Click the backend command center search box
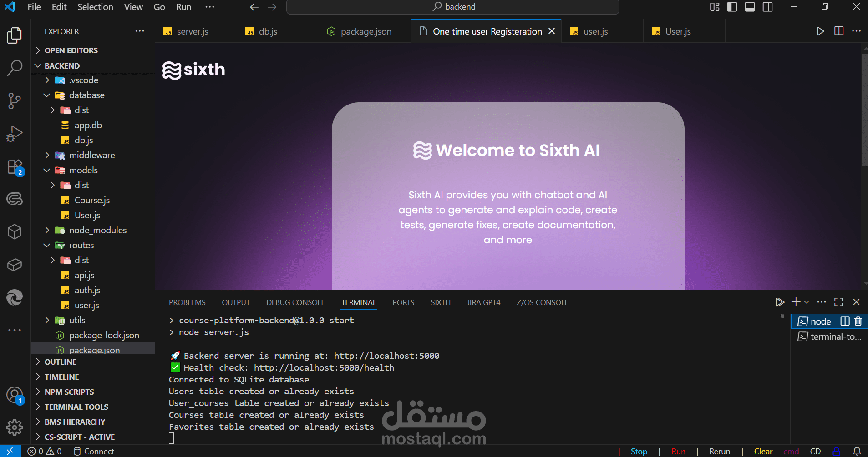This screenshot has height=457, width=868. click(453, 7)
